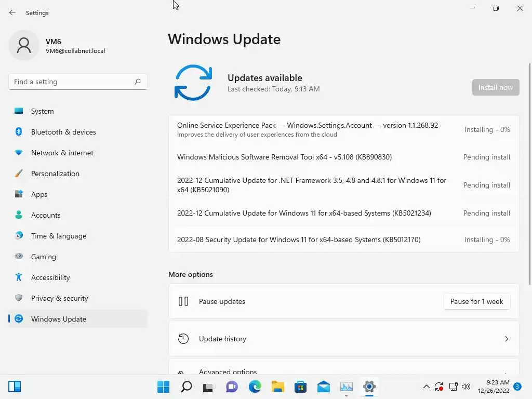Click the Accessibility figure icon
This screenshot has height=399, width=532.
(19, 277)
